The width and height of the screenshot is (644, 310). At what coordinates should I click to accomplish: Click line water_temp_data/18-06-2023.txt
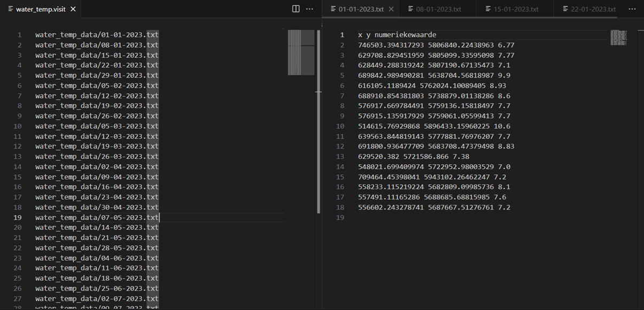(x=97, y=278)
